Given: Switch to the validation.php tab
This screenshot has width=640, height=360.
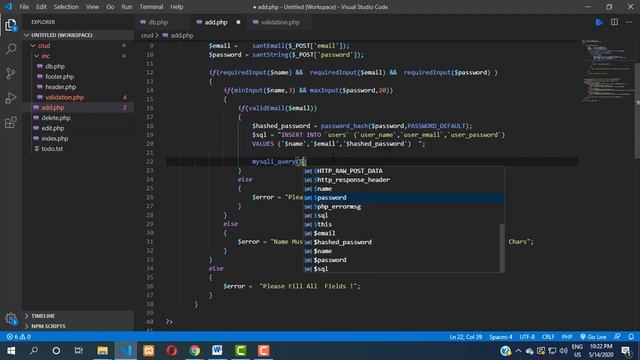Looking at the screenshot, I should (x=280, y=22).
